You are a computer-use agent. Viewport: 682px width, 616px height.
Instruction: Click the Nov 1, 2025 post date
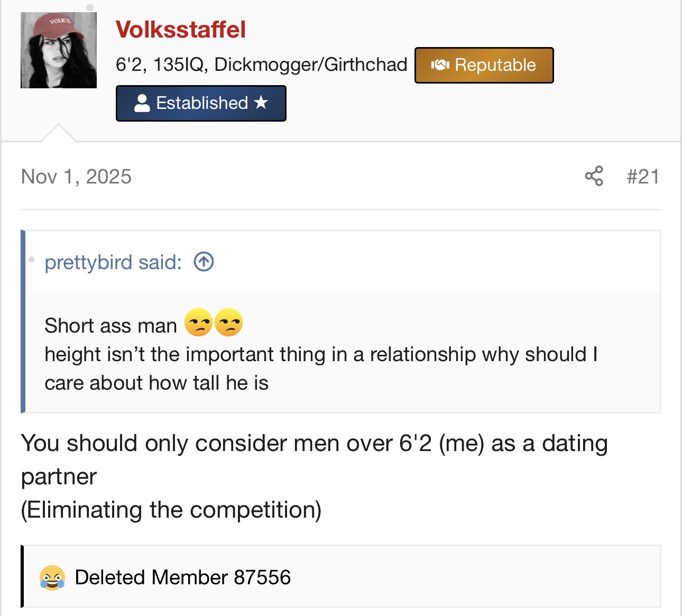click(x=76, y=177)
